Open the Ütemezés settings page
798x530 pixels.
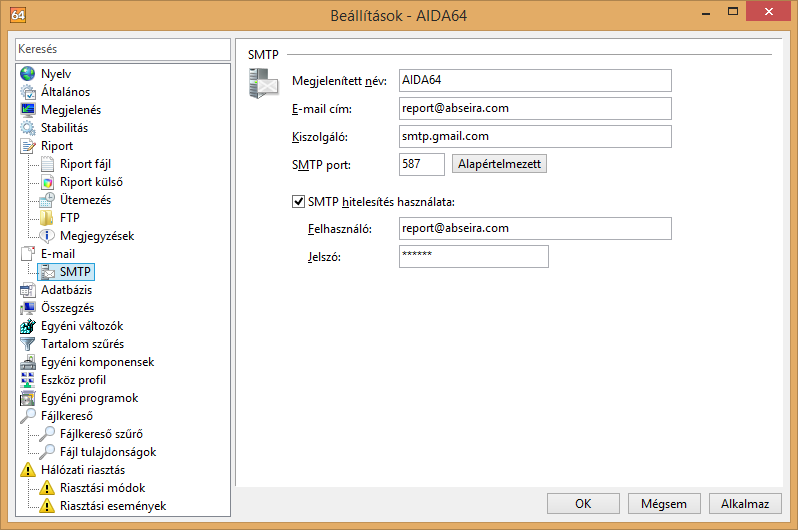[85, 200]
